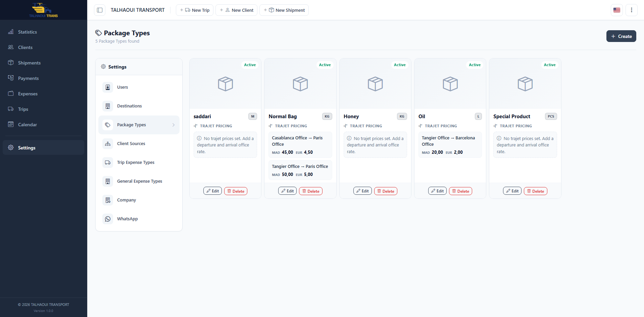Viewport: 644px width, 317px height.
Task: Click the Normal Bag box thumbnail
Action: tap(300, 84)
